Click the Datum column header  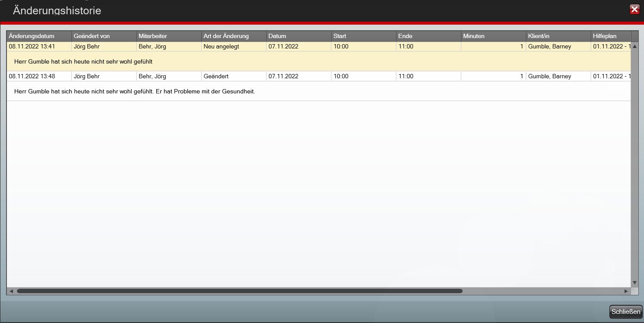pyautogui.click(x=299, y=36)
